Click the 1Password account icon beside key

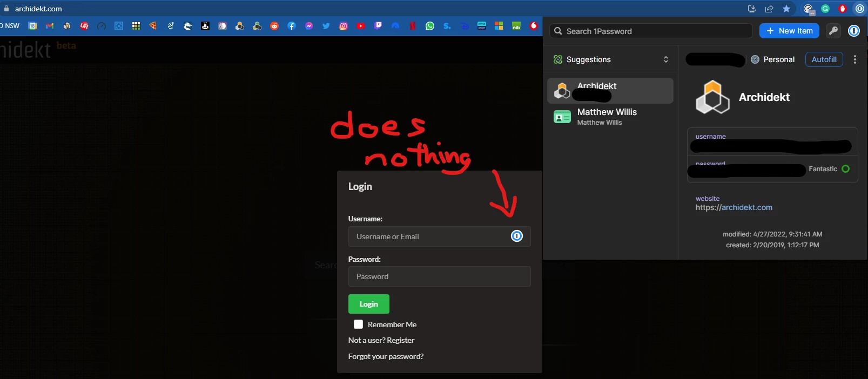click(x=854, y=31)
